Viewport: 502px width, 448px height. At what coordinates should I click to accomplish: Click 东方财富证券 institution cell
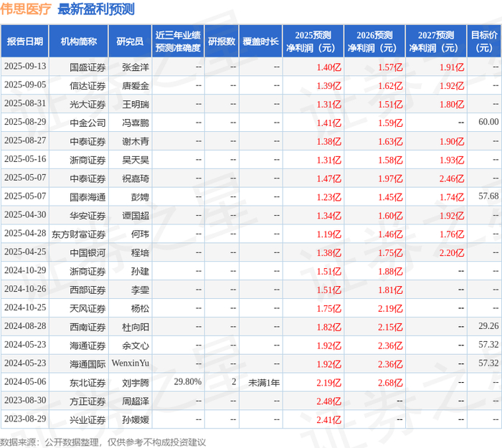point(79,234)
